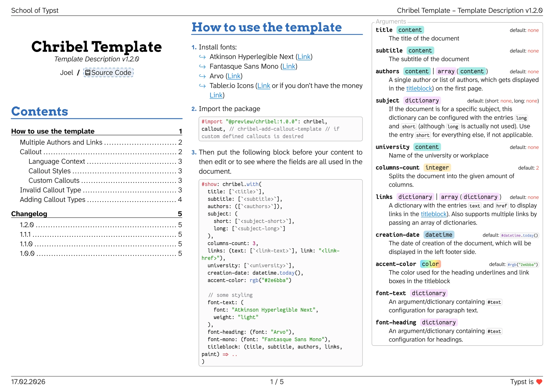554x392 pixels.
Task: Follow the titleblock link in links description
Action: click(x=433, y=214)
